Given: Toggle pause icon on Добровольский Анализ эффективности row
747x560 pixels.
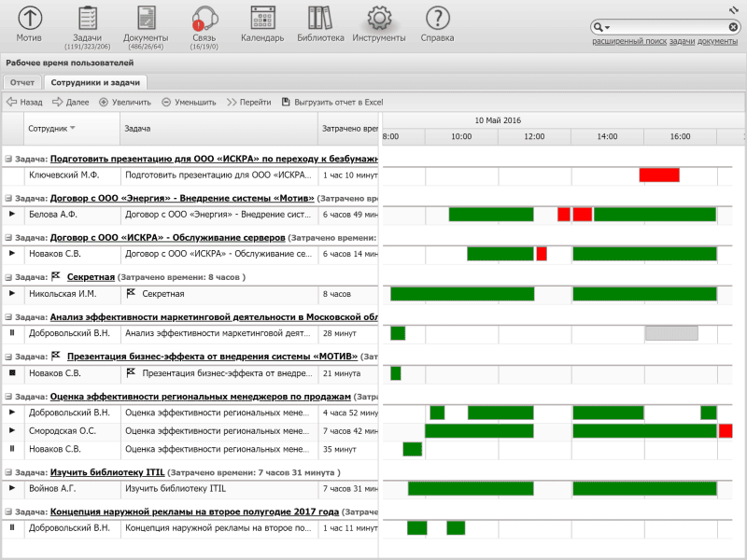Looking at the screenshot, I should (x=13, y=332).
